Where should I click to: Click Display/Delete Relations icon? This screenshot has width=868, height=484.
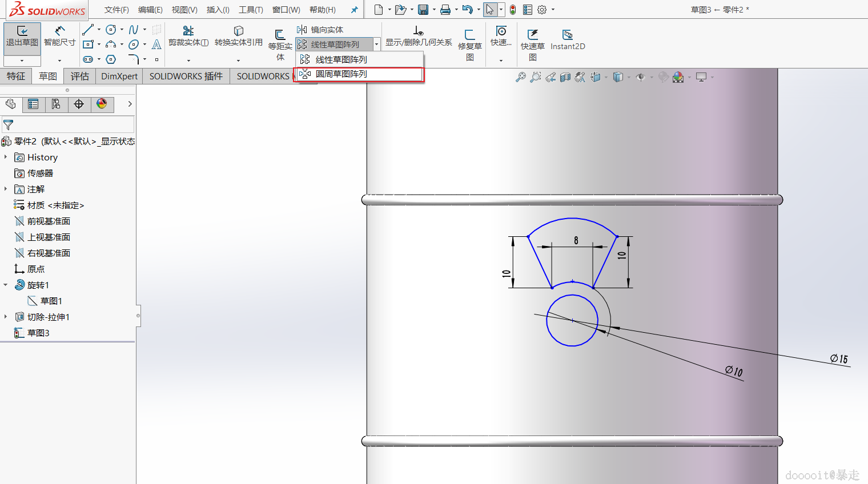[x=419, y=31]
